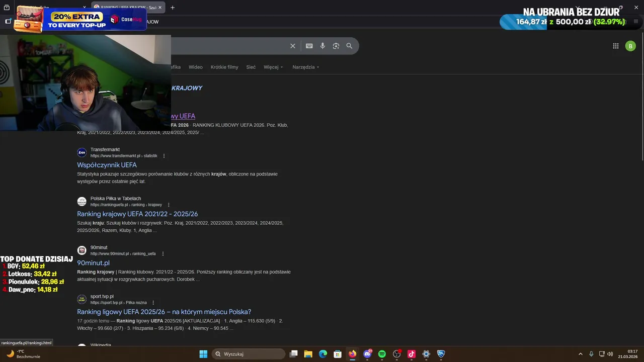Viewport: 644px width, 362px height.
Task: Click the Windows taskbar Wyszukaj search box
Action: (249, 354)
